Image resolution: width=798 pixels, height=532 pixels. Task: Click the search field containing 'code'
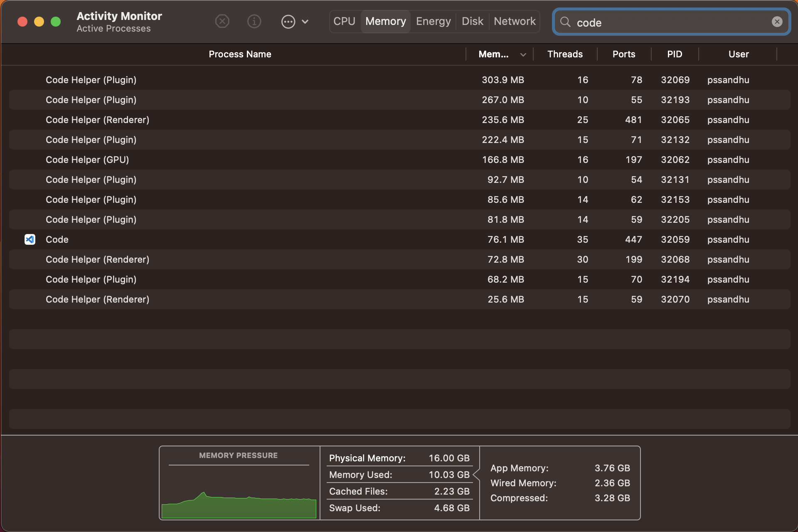coord(671,22)
